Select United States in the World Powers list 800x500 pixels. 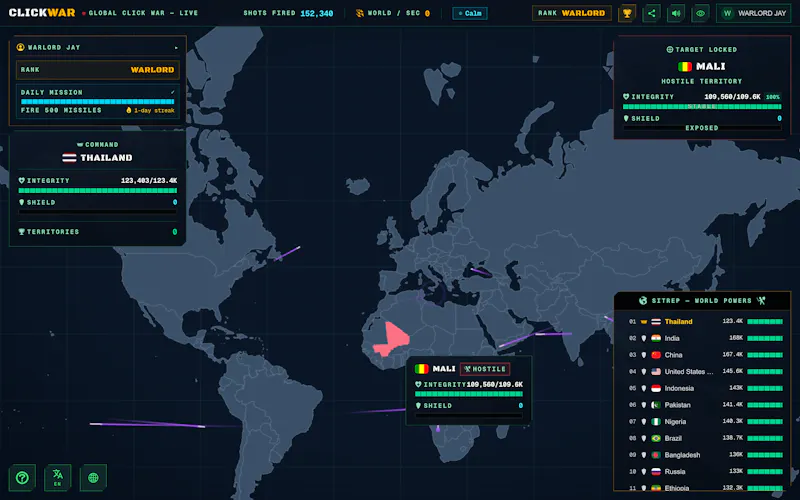(x=702, y=371)
